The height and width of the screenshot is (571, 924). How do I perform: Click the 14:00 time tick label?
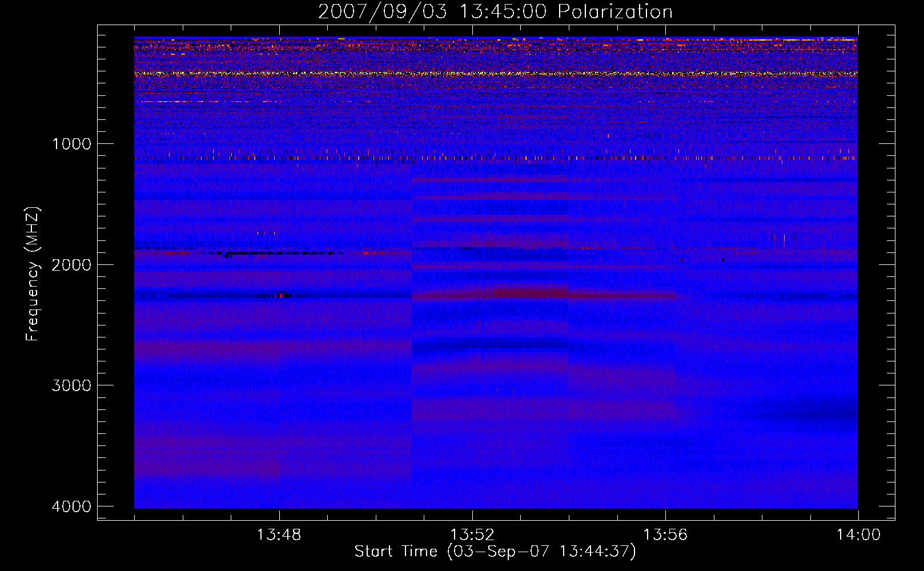[858, 535]
